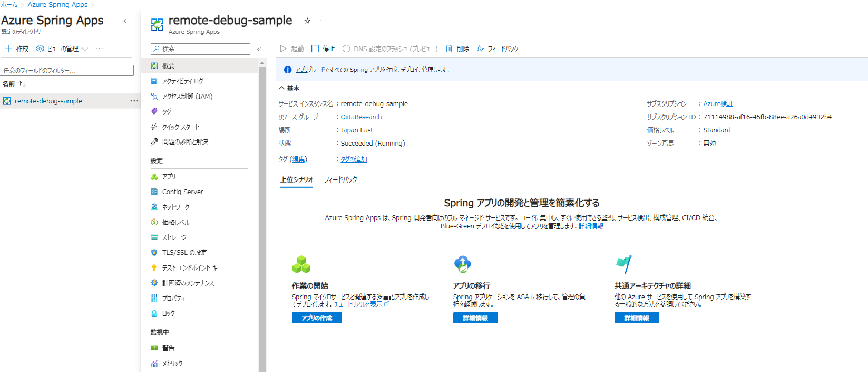Favorite remote-debug-sample with the star icon
The image size is (868, 372).
coord(307,21)
